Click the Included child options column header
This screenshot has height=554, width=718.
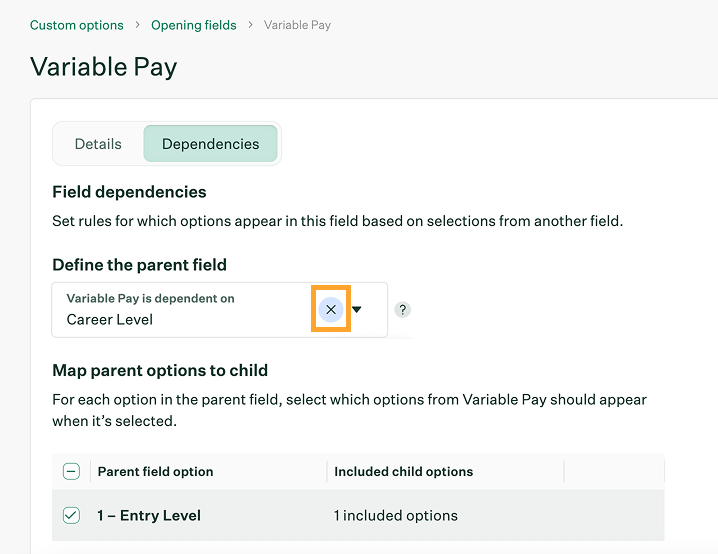pyautogui.click(x=403, y=472)
